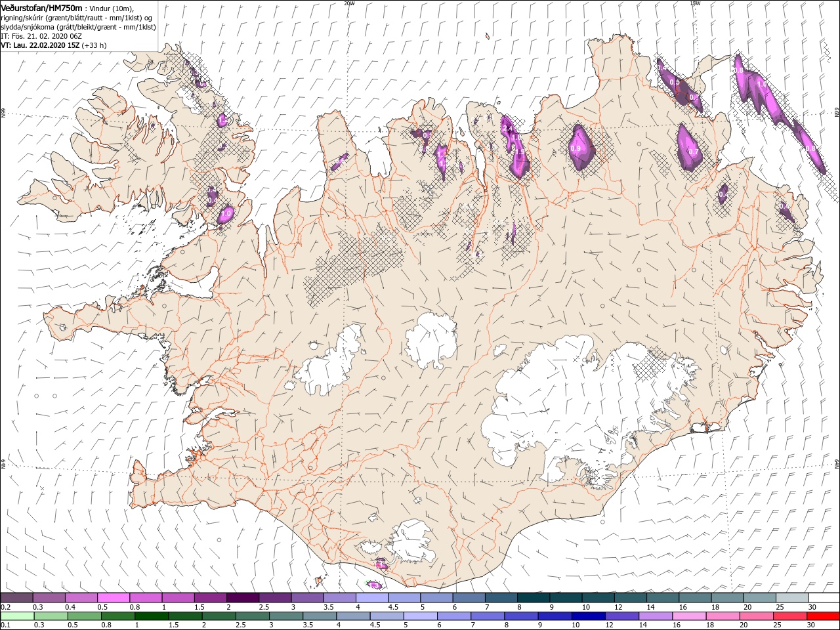This screenshot has width=840, height=630.
Task: Select the 'VT: Lau. 22.02.2020 15Z (+33 h)' line
Action: coord(54,45)
